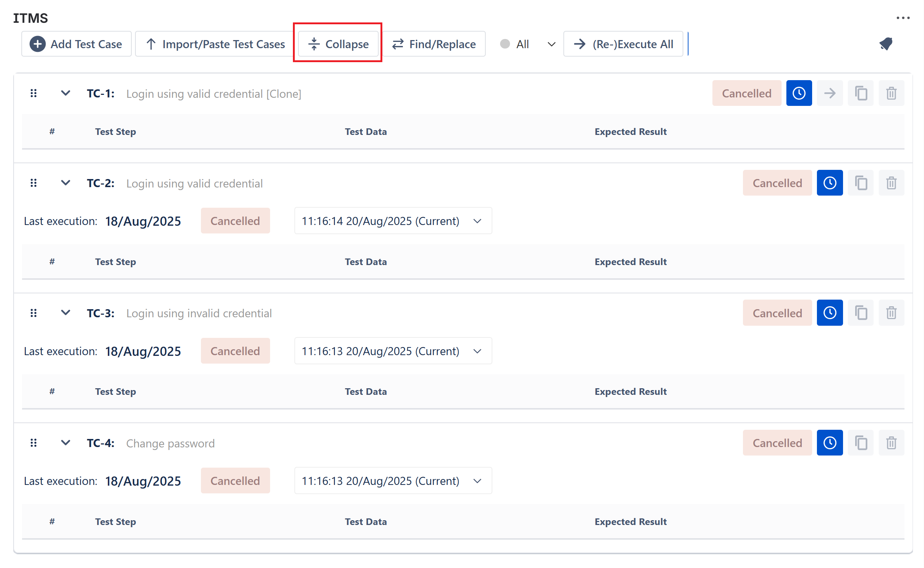Screen dimensions: 924x568
Task: Collapse the TC-3 test case chevron
Action: [66, 312]
